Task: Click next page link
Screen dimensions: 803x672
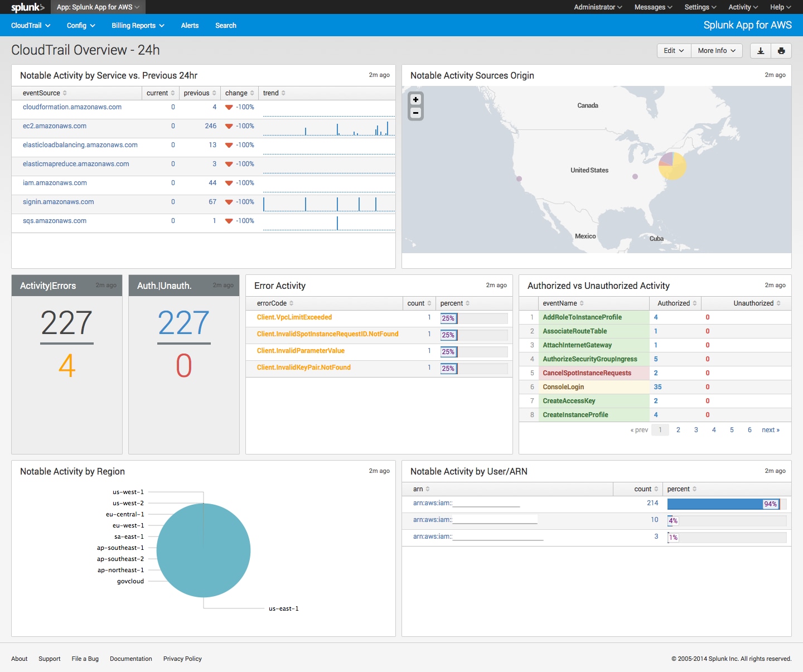Action: pyautogui.click(x=771, y=430)
